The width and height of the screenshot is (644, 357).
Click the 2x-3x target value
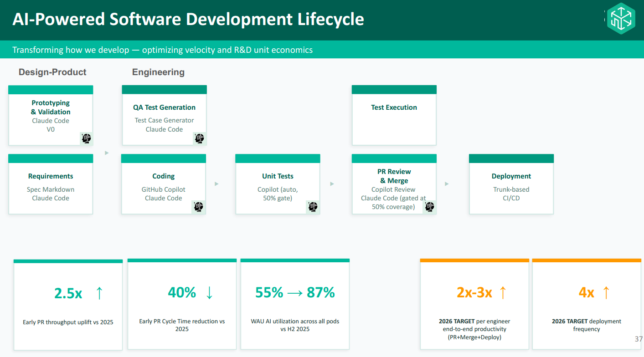point(474,292)
